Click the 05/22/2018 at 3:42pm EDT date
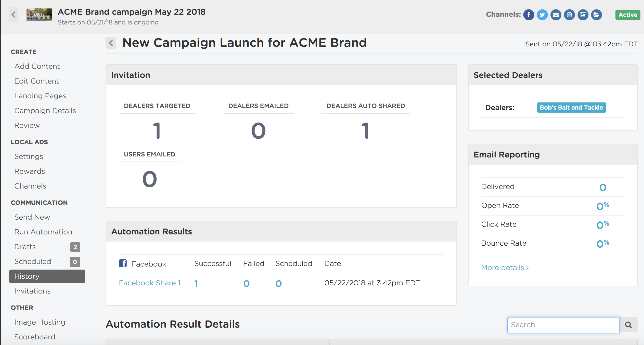This screenshot has width=644, height=345. [x=372, y=283]
